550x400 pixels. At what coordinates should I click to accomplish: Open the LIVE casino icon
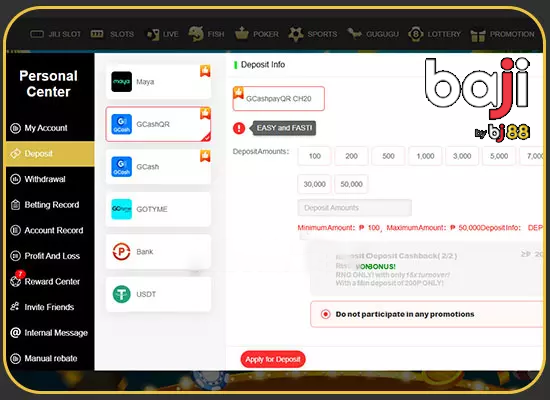pyautogui.click(x=153, y=34)
